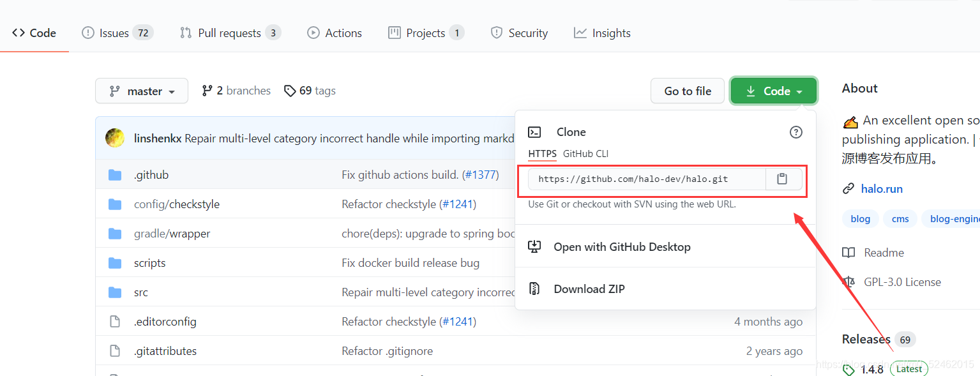Open commit 'Fix github actions build.'
Viewport: 980px width, 376px height.
[x=400, y=175]
